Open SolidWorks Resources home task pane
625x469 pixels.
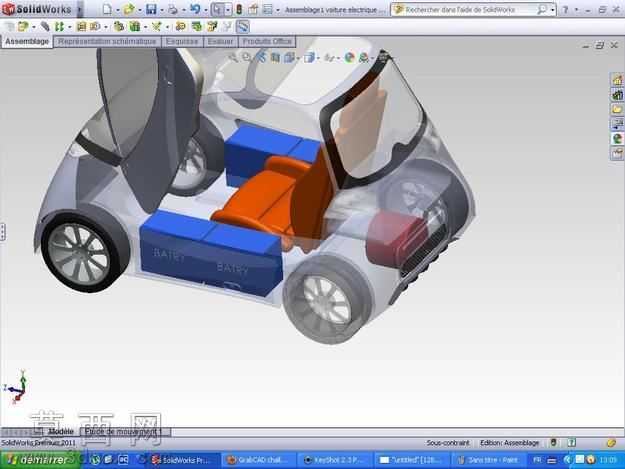(x=617, y=80)
